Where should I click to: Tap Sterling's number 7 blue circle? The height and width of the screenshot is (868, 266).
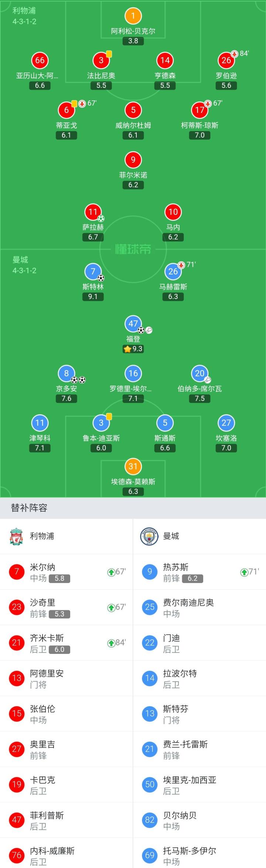(93, 271)
